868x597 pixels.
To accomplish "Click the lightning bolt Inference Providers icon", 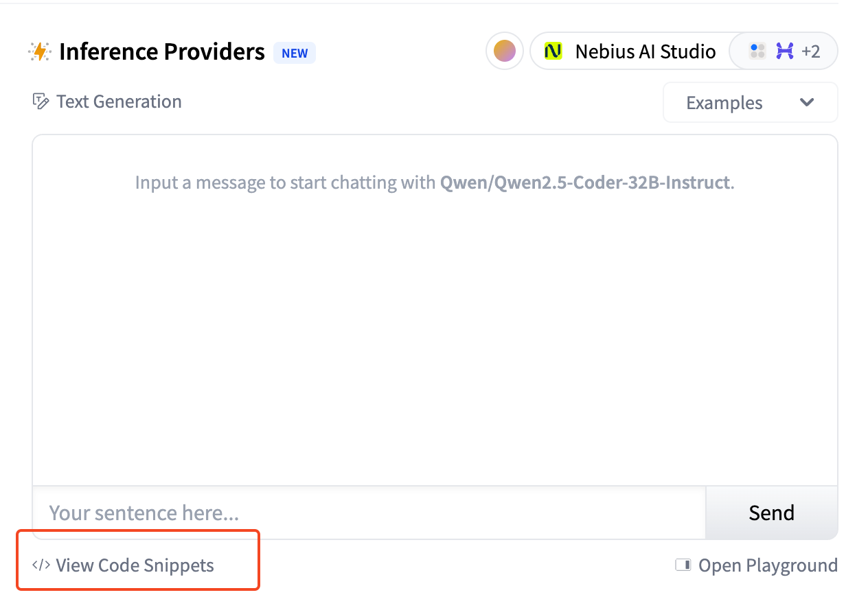I will pyautogui.click(x=40, y=51).
